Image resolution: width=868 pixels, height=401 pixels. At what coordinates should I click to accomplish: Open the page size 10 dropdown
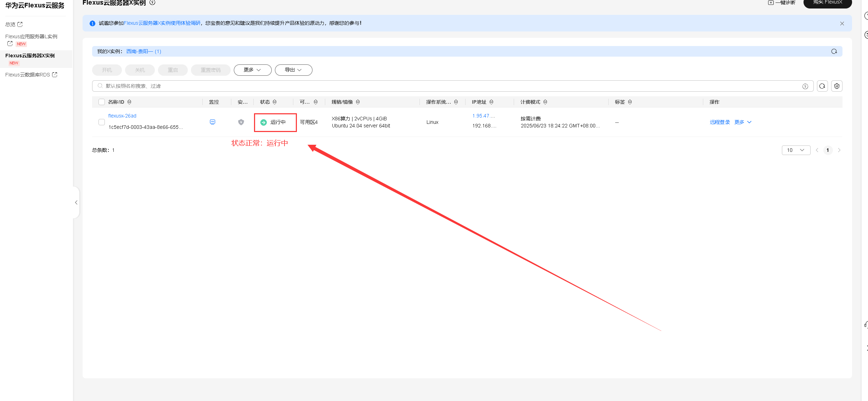pyautogui.click(x=796, y=150)
